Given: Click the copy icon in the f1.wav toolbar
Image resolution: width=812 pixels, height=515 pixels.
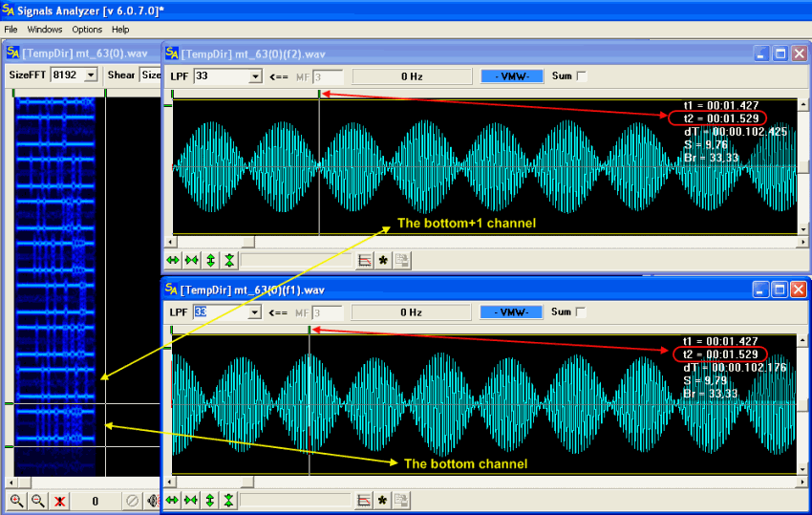Looking at the screenshot, I should (x=401, y=500).
